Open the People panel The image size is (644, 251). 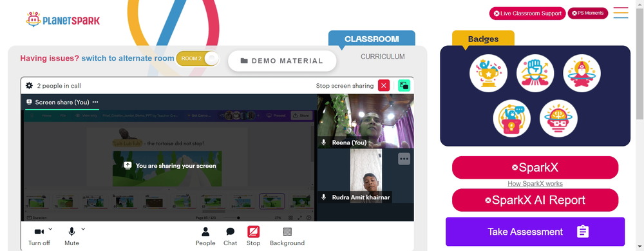tap(205, 237)
